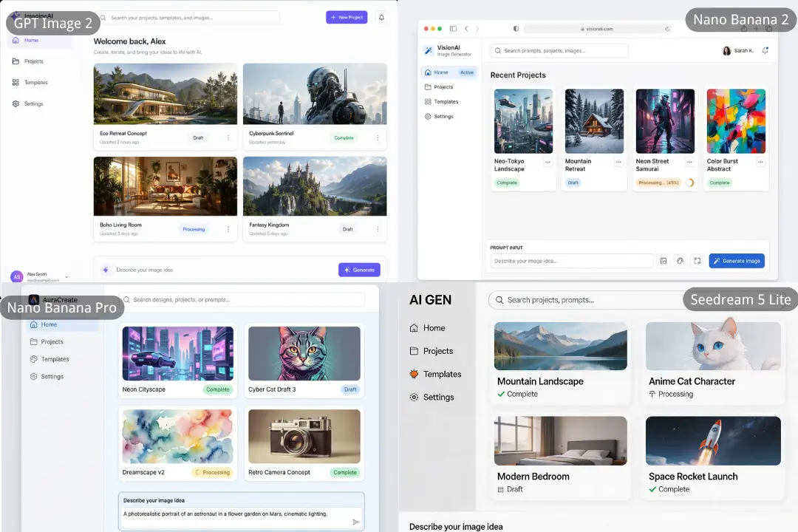Click the ImagineAI New Project button
The width and height of the screenshot is (798, 532).
tap(347, 17)
